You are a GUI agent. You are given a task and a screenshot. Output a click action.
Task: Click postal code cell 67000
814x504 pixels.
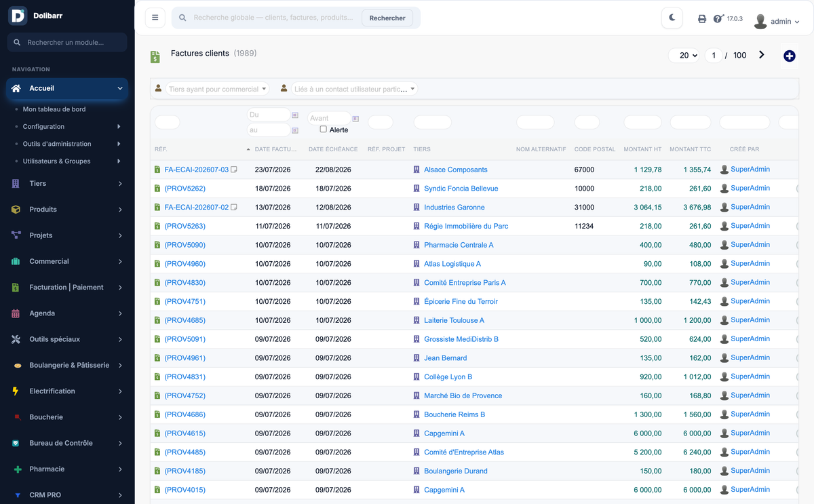click(x=584, y=170)
